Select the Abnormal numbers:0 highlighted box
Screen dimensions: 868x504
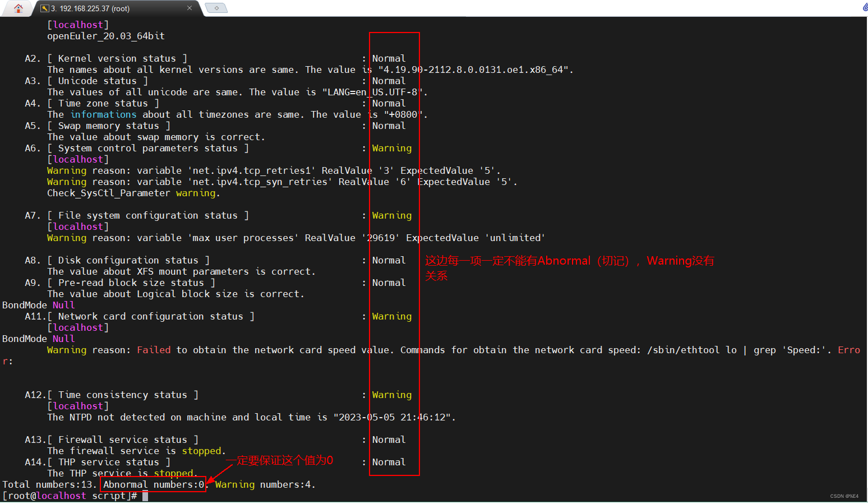click(x=153, y=484)
